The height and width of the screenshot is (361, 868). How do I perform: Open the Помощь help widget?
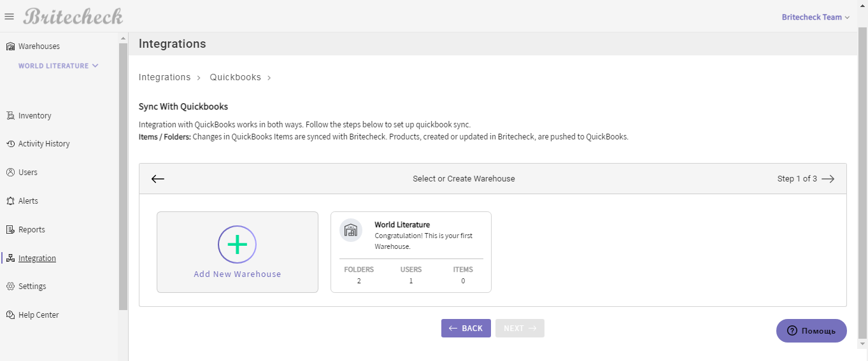(811, 331)
